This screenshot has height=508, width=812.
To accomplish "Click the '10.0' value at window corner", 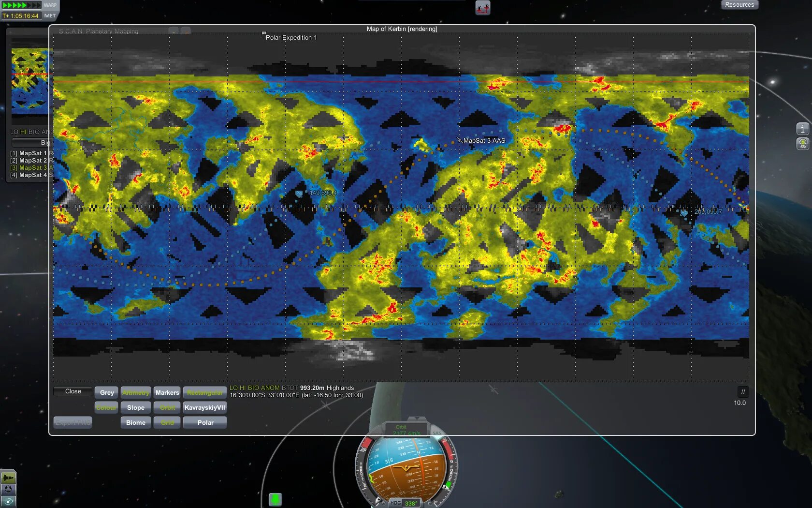I will (739, 403).
